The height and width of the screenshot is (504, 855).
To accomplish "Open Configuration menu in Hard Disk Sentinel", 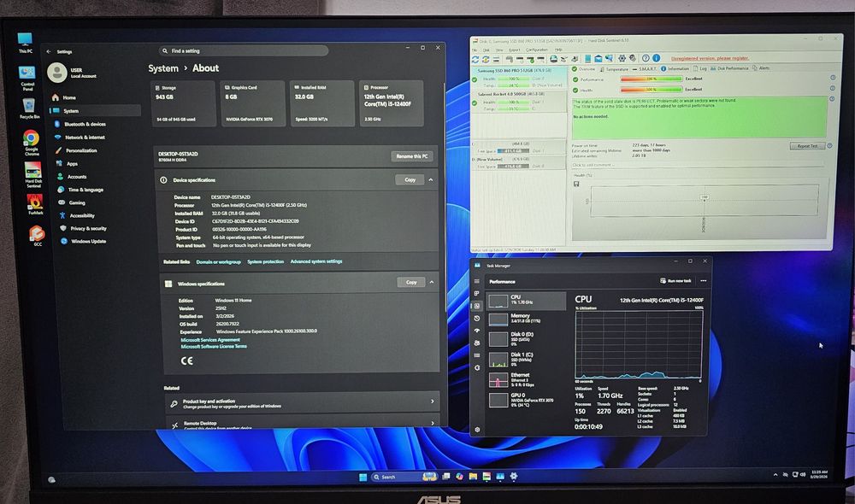I will (x=537, y=50).
